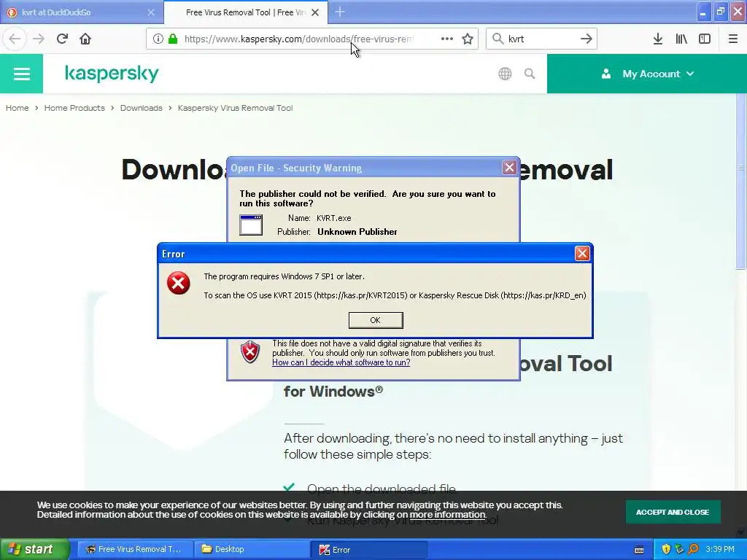Show site information icon in address bar
747x560 pixels.
coord(158,39)
